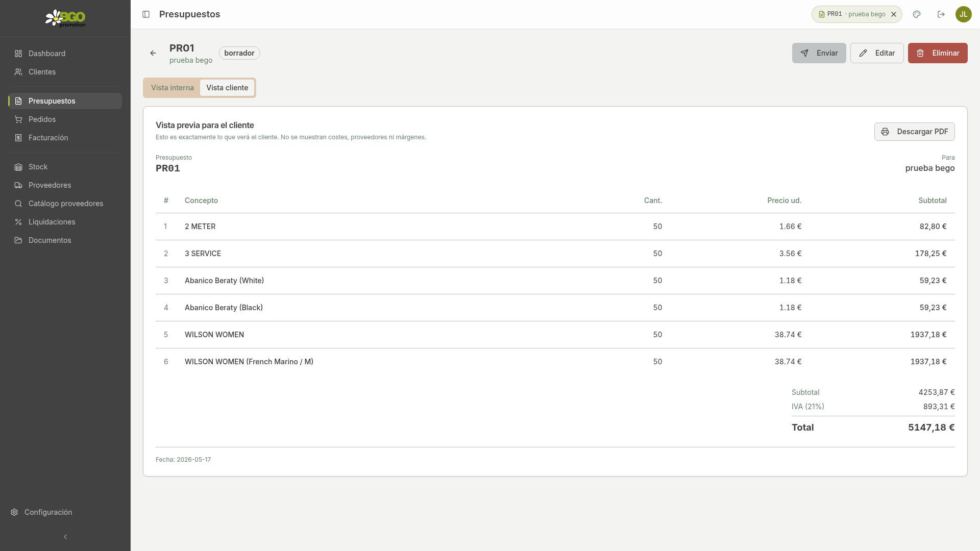The image size is (980, 551).
Task: Click the BGO promotion logo
Action: (65, 18)
